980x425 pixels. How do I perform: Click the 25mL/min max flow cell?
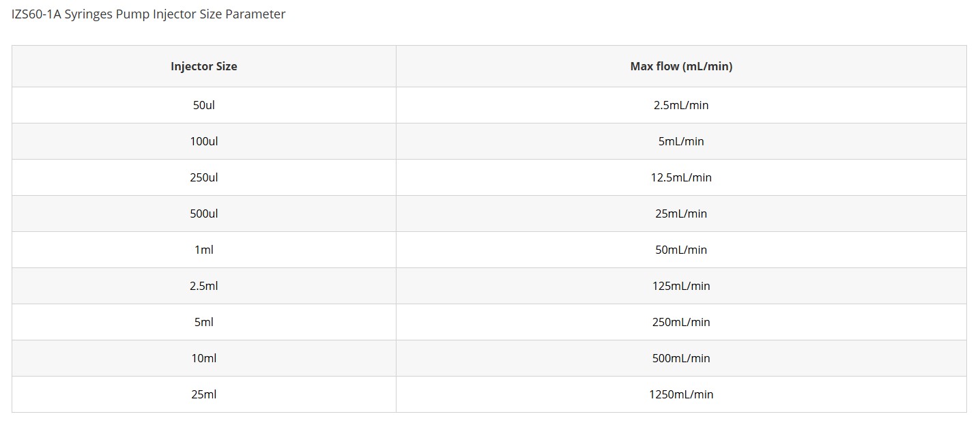[x=681, y=214]
